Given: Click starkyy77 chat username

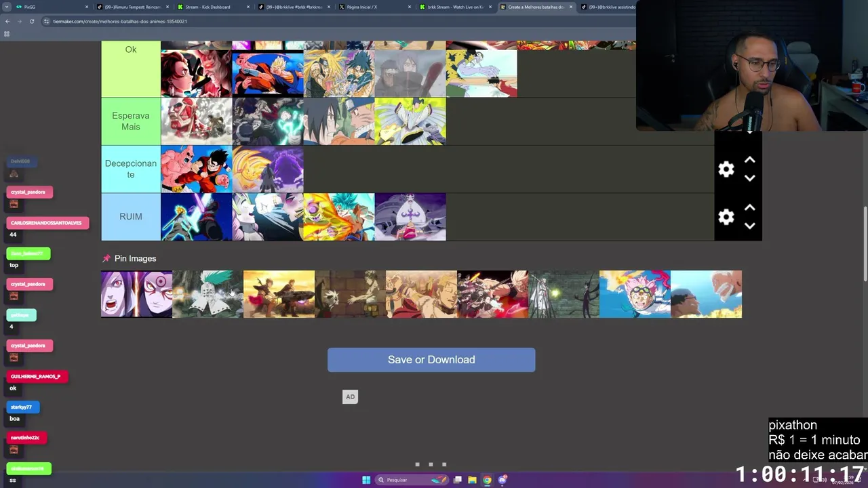Looking at the screenshot, I should click(22, 407).
